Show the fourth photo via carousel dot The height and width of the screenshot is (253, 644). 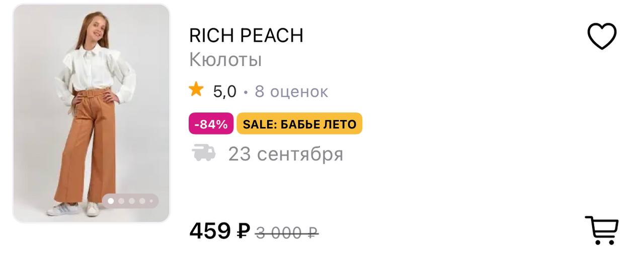pos(142,201)
